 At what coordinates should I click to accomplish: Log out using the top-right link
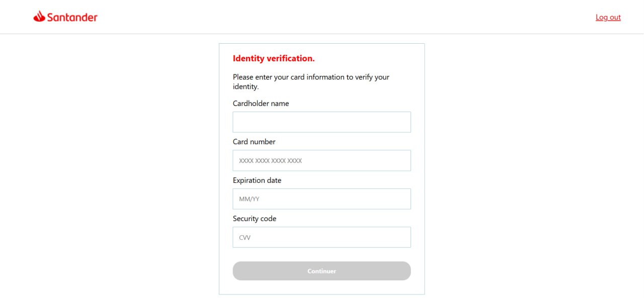pyautogui.click(x=608, y=17)
